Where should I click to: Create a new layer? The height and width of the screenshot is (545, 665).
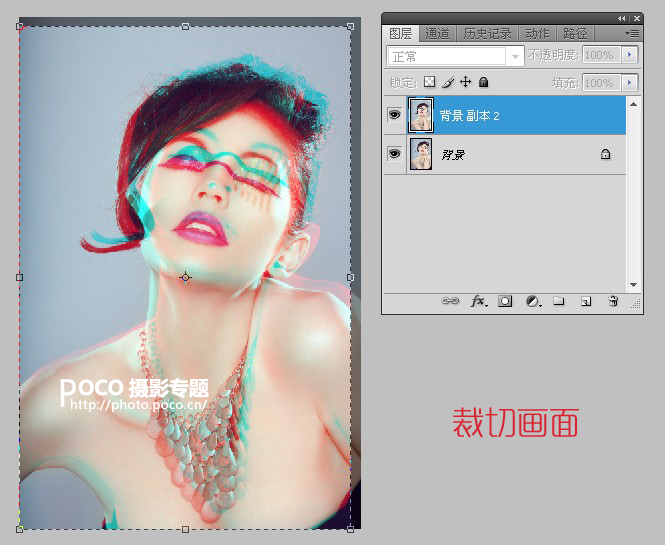point(586,301)
